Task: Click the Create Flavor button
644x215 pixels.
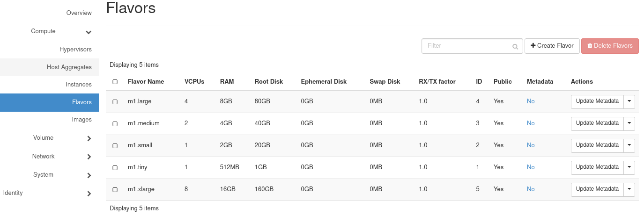Action: point(552,46)
